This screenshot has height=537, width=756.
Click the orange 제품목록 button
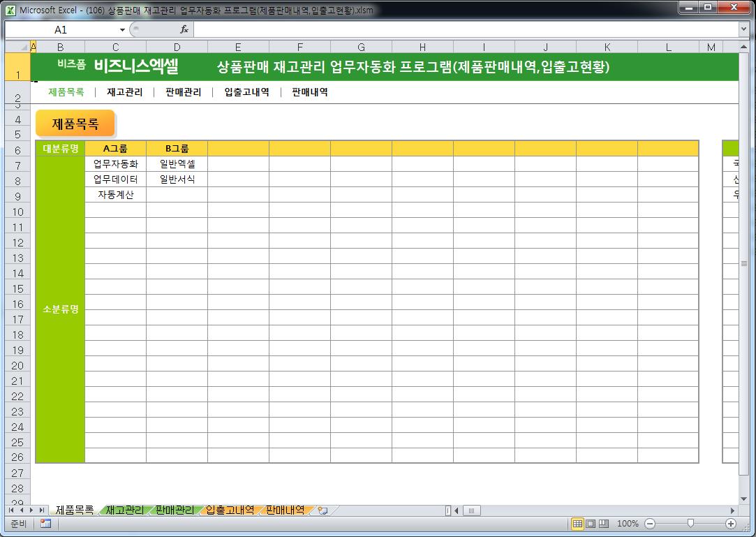click(75, 124)
